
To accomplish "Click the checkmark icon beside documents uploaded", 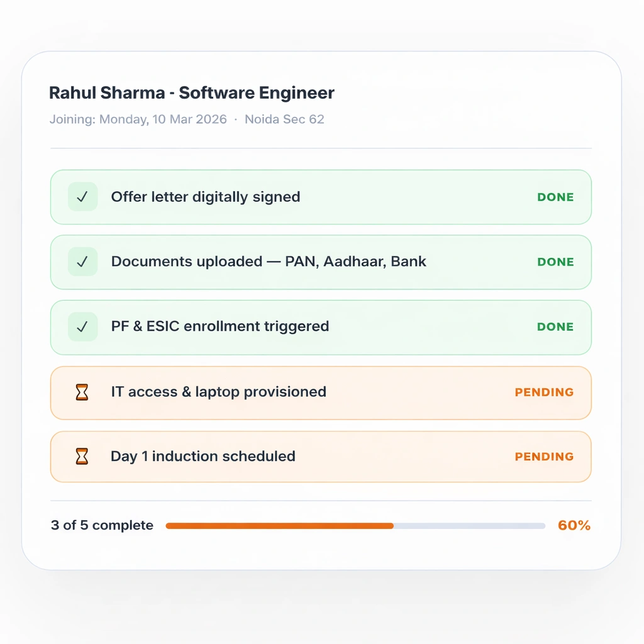I will tap(82, 262).
